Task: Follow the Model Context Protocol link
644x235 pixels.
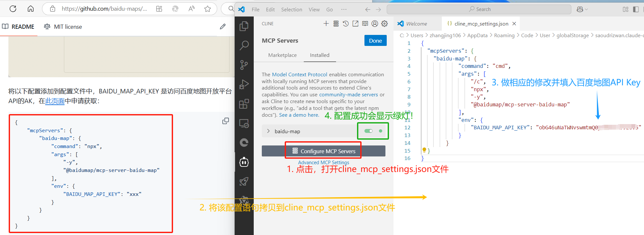Action: coord(300,74)
